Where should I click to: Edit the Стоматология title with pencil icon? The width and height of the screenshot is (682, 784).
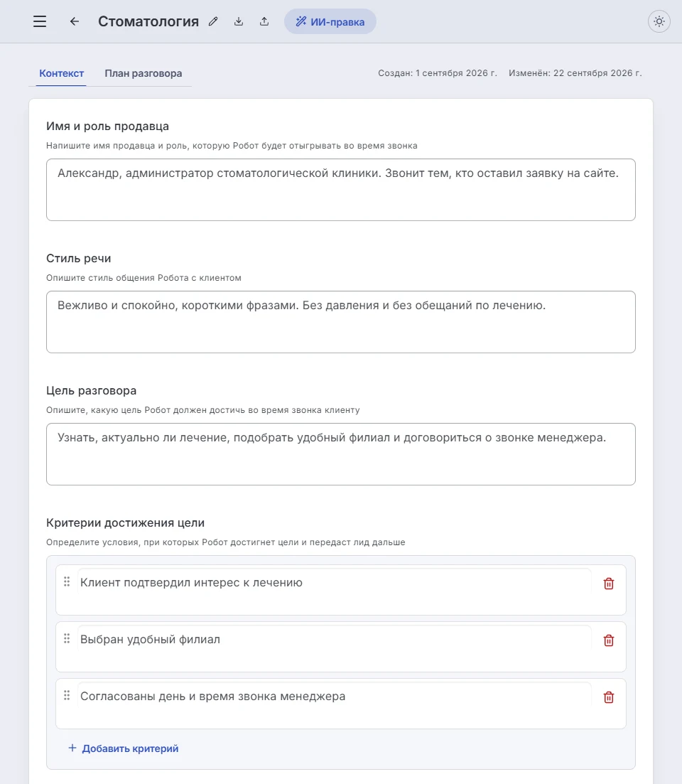pyautogui.click(x=213, y=21)
